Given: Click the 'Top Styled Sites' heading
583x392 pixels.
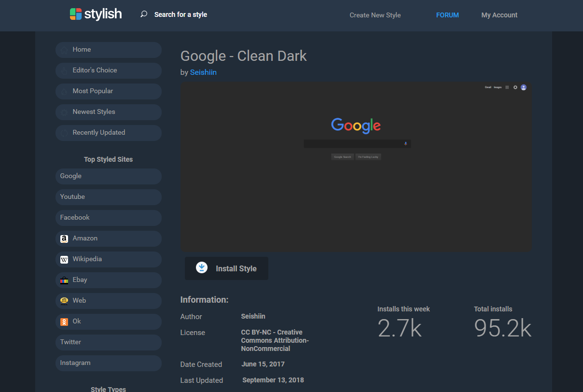Looking at the screenshot, I should (x=108, y=159).
